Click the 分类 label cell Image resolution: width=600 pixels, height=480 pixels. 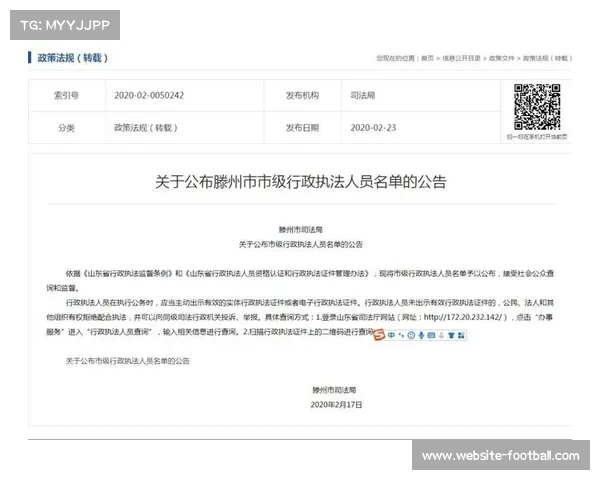tap(67, 128)
